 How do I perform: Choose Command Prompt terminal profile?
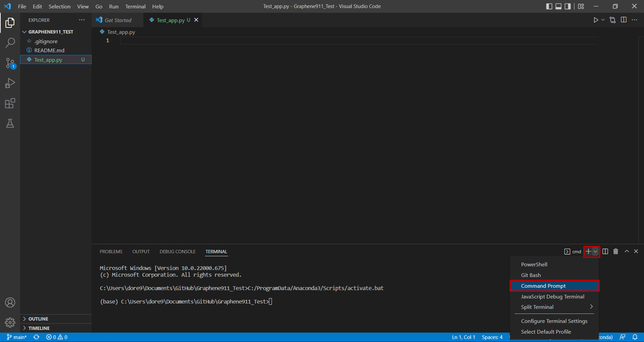[x=554, y=286]
